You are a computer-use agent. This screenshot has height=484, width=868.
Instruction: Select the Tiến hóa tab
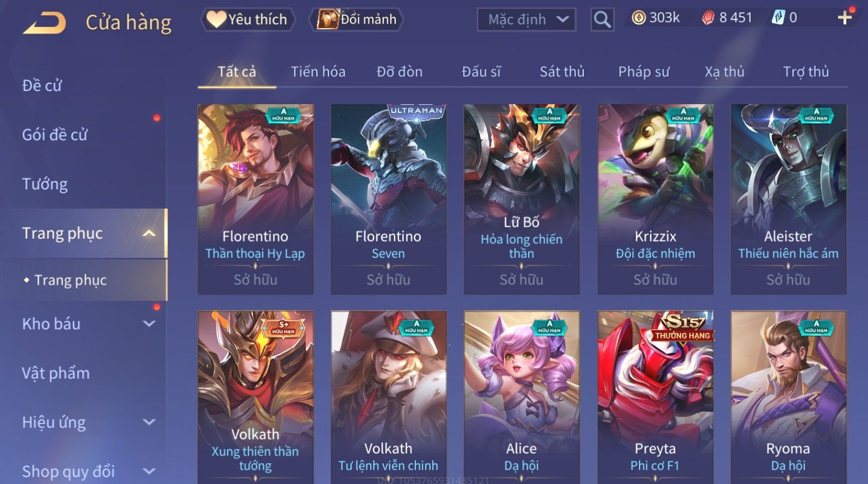318,71
